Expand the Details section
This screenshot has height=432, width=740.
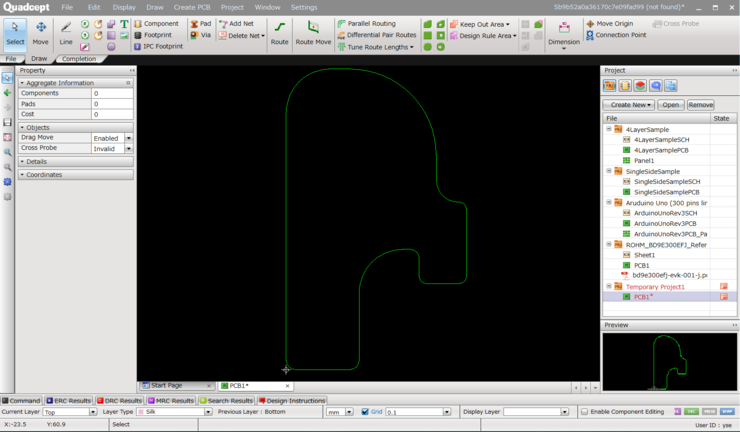pos(76,161)
